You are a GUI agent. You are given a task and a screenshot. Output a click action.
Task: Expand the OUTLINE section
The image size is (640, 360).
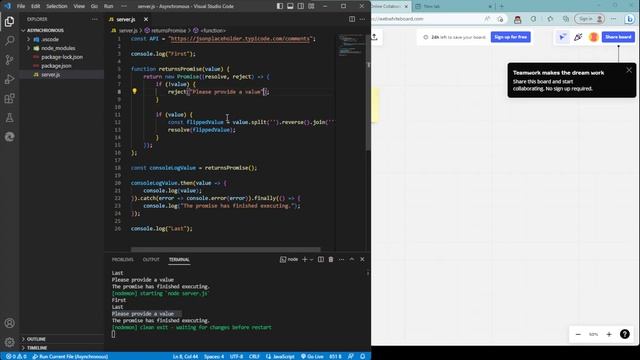36,339
